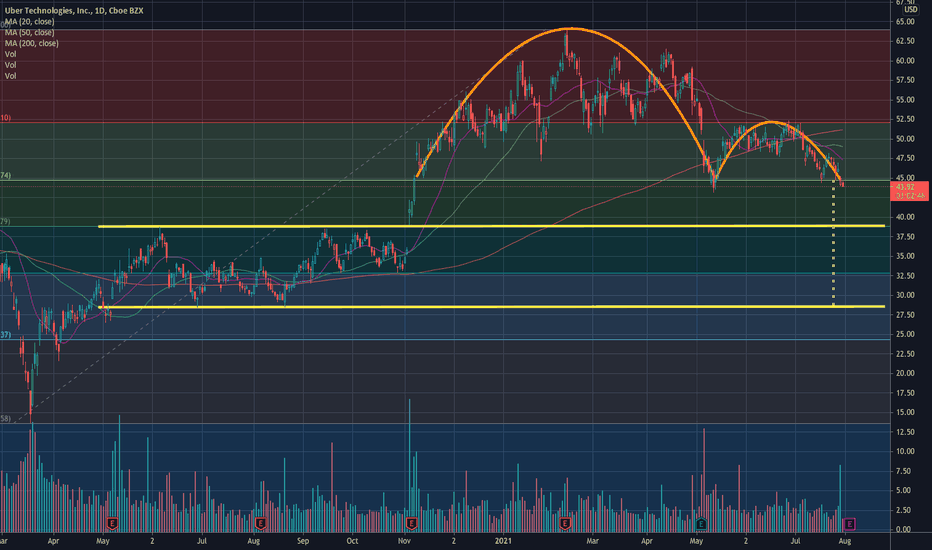Click the 15.00 price axis label
The width and height of the screenshot is (932, 550).
(905, 412)
